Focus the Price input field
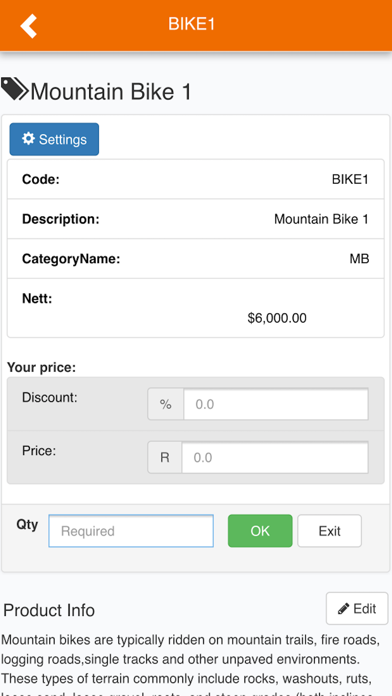The image size is (392, 696). tap(275, 457)
